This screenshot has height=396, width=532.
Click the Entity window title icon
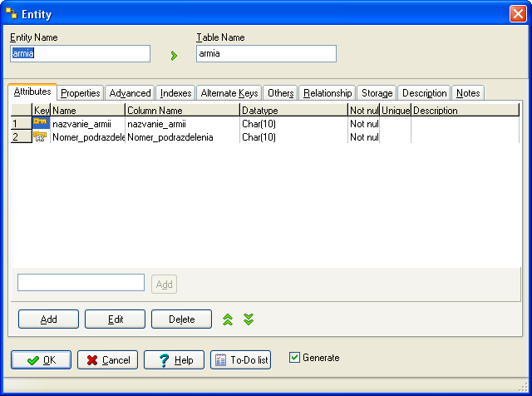(12, 13)
